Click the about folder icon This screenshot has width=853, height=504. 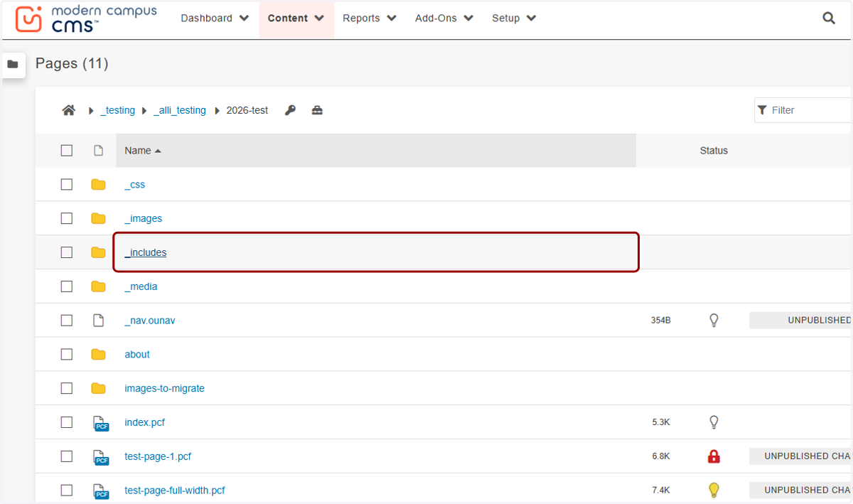[x=98, y=354]
